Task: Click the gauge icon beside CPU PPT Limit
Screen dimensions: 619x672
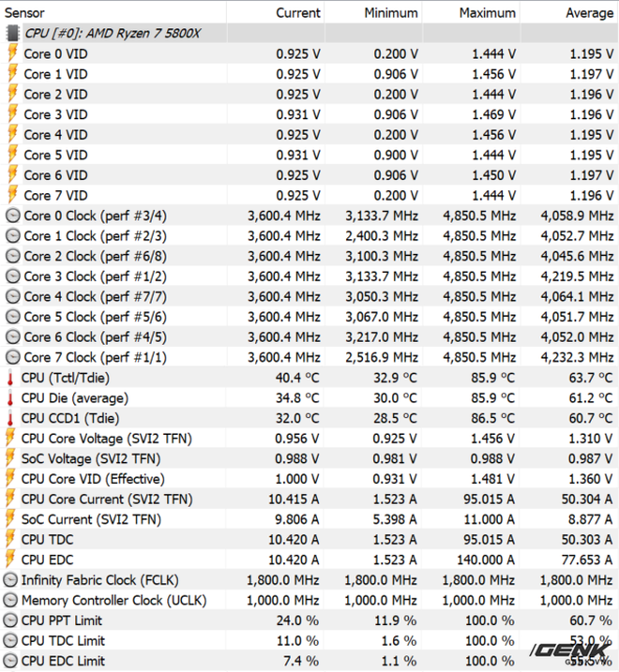Action: (x=10, y=620)
